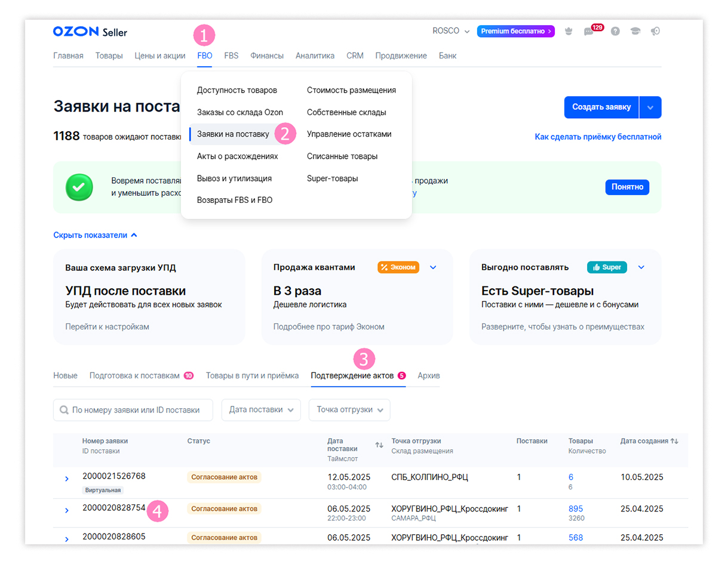Image resolution: width=728 pixels, height=564 pixels.
Task: Click the Создать заявку button
Action: (601, 107)
